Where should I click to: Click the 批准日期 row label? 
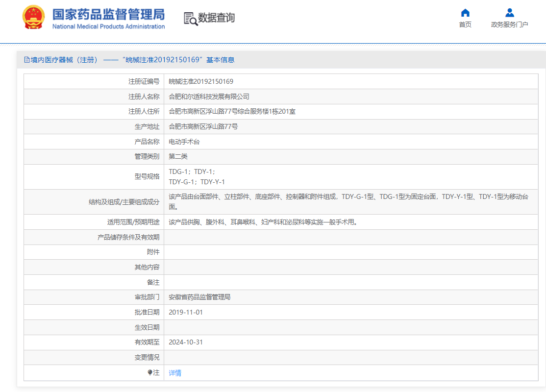(147, 312)
